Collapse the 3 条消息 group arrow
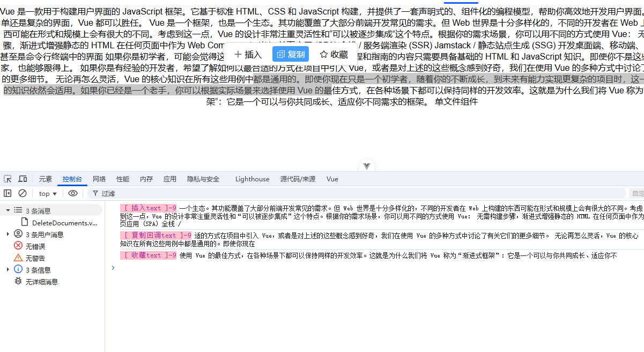Screen dimensions: 644x352 point(8,210)
